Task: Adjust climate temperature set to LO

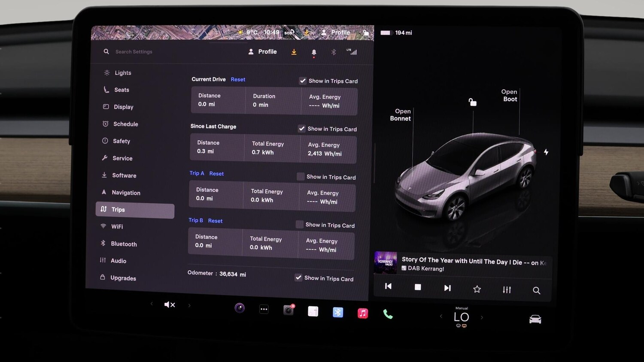Action: coord(461,317)
